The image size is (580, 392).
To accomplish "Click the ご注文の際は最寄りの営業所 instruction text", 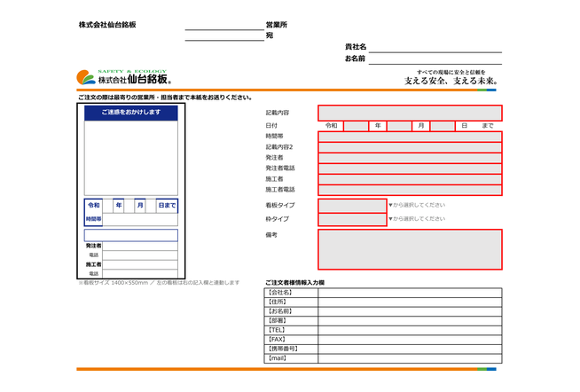I will click(165, 98).
